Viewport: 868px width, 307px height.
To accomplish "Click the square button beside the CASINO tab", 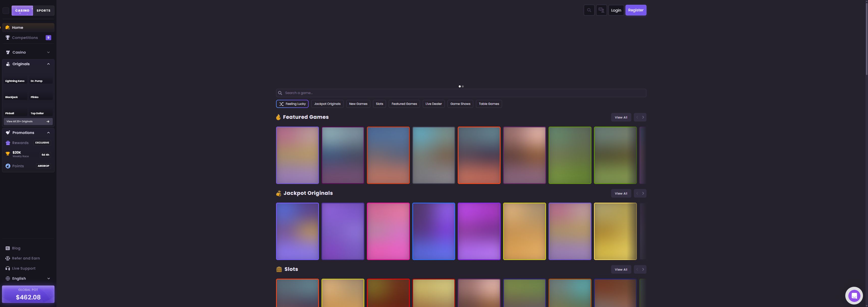I will tap(6, 10).
